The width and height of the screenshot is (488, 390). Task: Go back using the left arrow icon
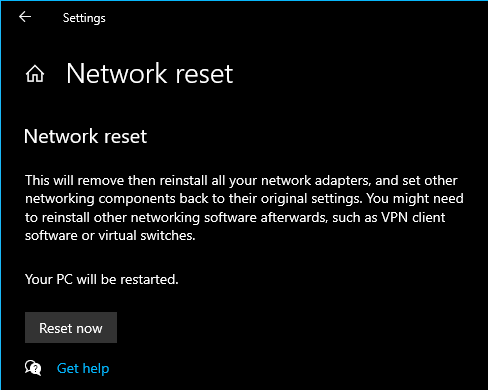pos(25,17)
